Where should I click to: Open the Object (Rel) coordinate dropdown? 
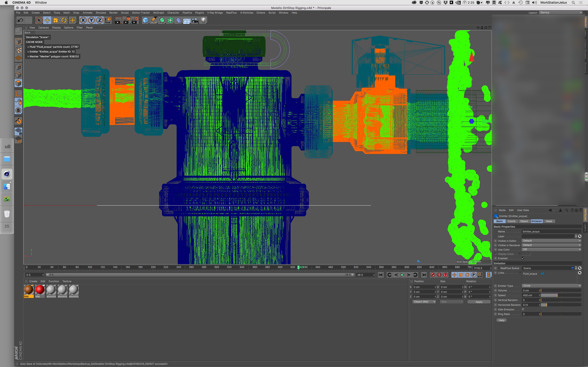[424, 302]
